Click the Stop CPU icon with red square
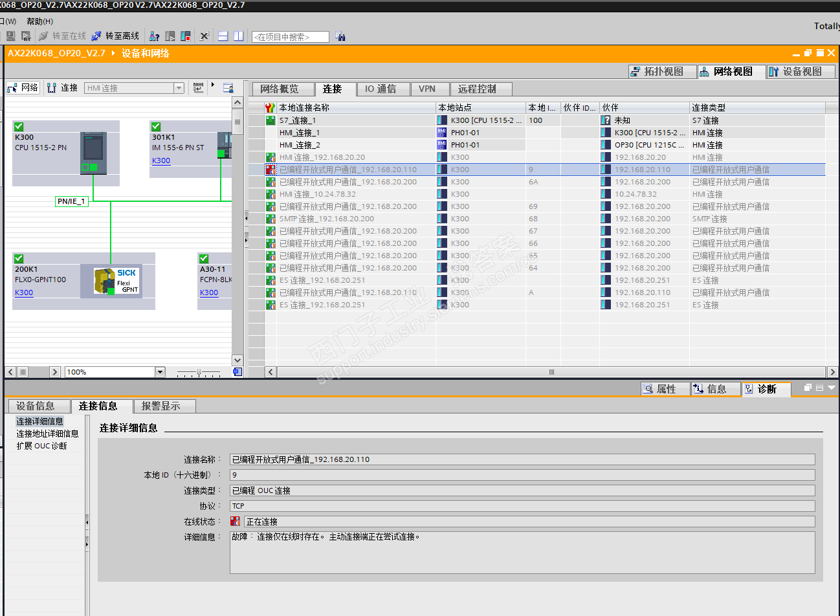The width and height of the screenshot is (840, 616). click(x=186, y=36)
